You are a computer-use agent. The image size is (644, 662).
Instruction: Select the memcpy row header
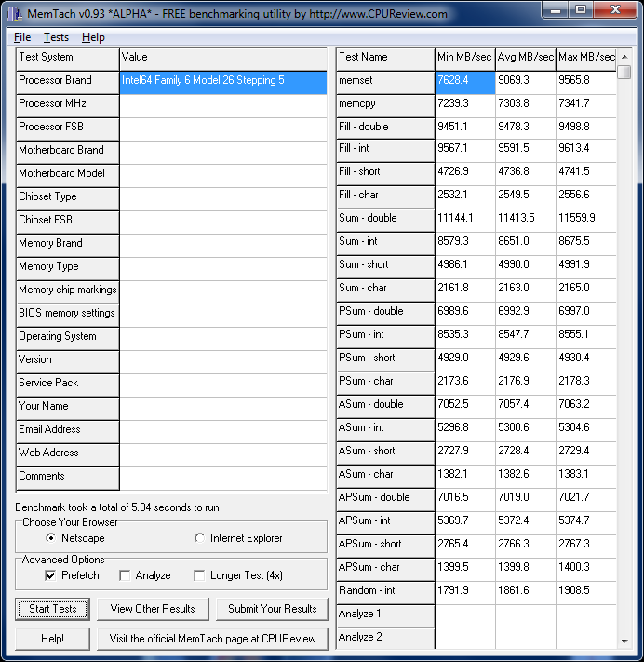coord(385,106)
